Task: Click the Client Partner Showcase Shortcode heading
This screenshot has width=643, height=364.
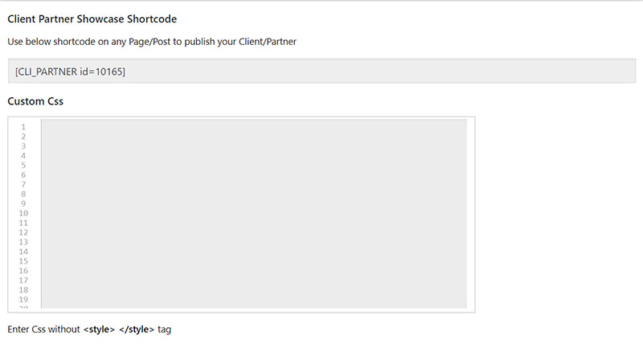Action: (92, 18)
